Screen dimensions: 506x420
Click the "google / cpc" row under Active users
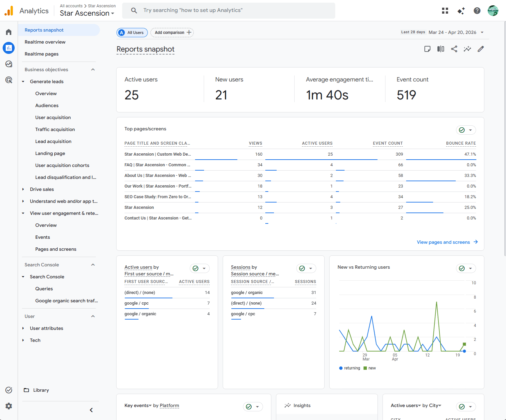(167, 303)
